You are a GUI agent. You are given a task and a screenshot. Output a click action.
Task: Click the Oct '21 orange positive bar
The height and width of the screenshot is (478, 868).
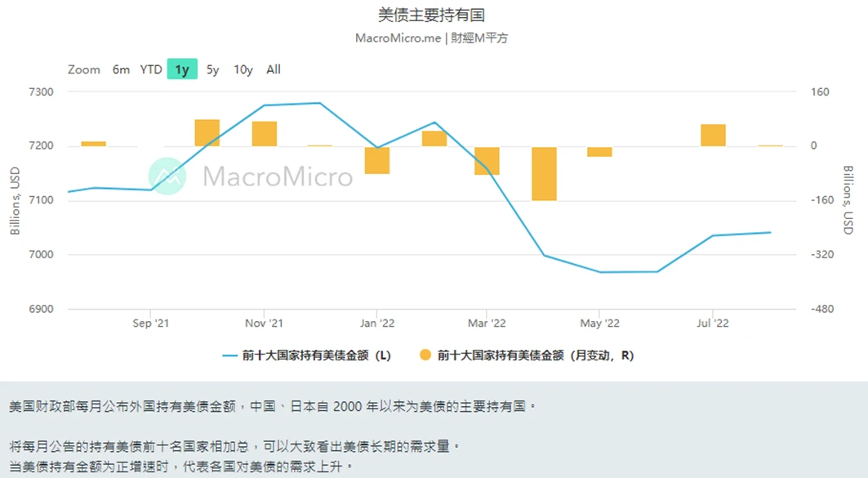pyautogui.click(x=207, y=133)
